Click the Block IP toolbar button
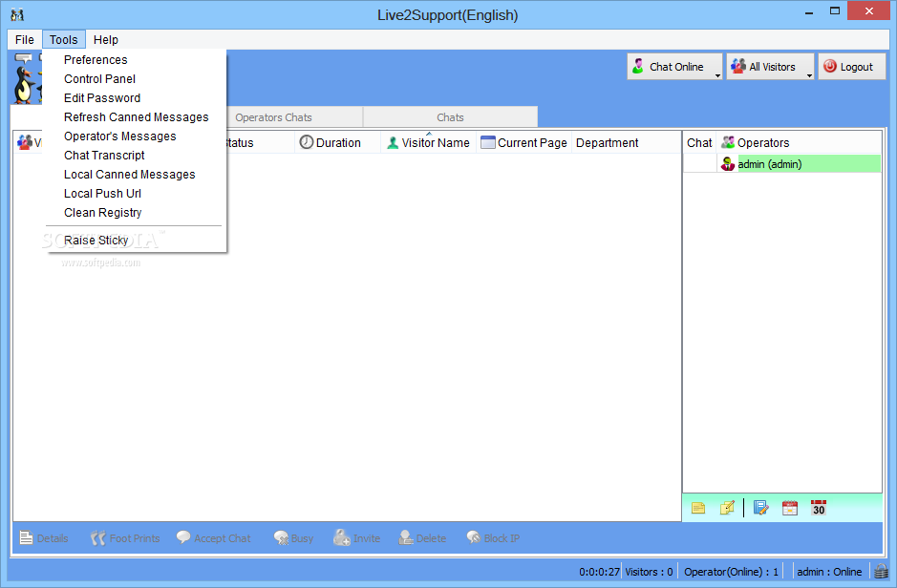Image resolution: width=897 pixels, height=588 pixels. [x=493, y=538]
